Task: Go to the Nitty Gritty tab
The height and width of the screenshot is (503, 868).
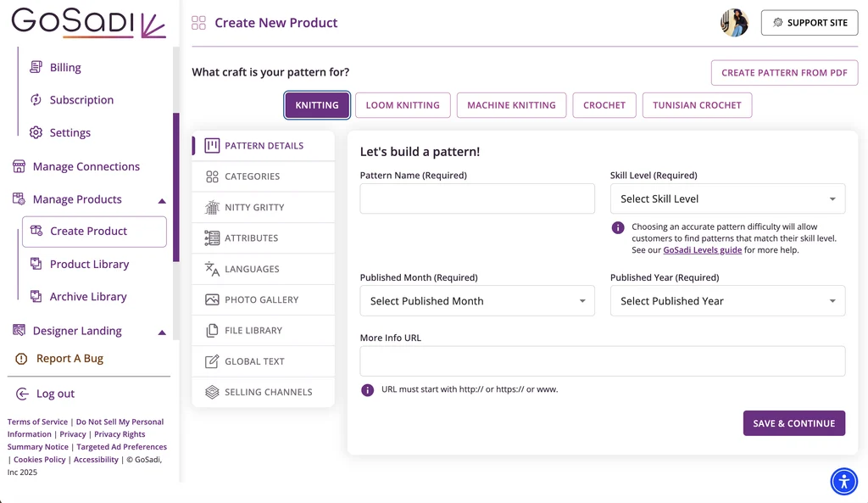Action: point(253,207)
